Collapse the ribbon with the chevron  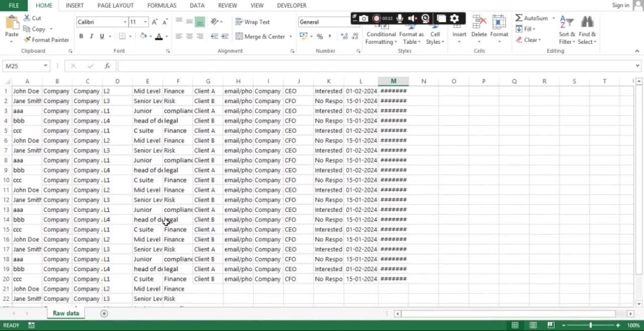coord(637,51)
